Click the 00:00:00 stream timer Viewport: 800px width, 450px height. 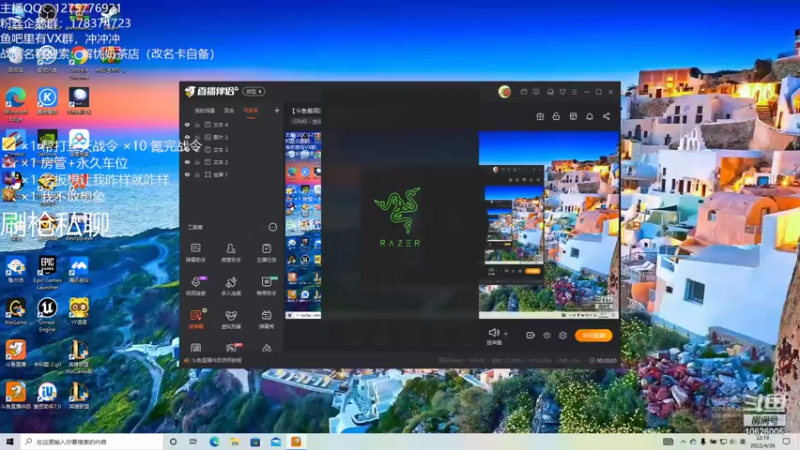(603, 360)
